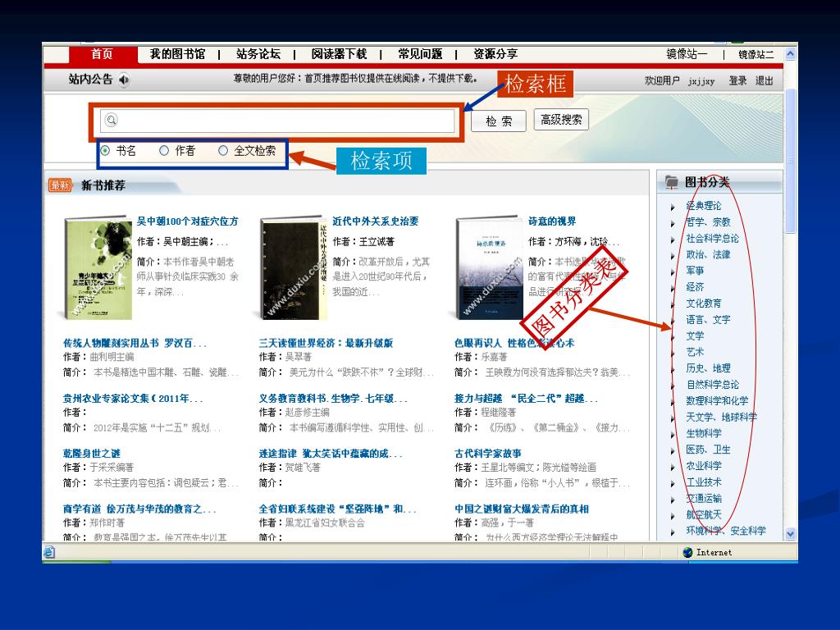Screen dimensions: 840x630
Task: Open the 我的图书馆 menu item
Action: click(177, 54)
